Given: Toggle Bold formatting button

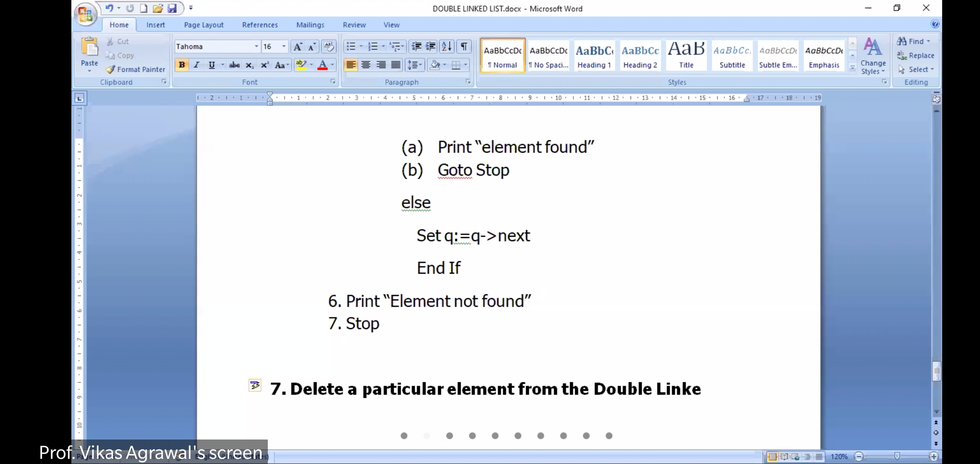Looking at the screenshot, I should click(182, 65).
